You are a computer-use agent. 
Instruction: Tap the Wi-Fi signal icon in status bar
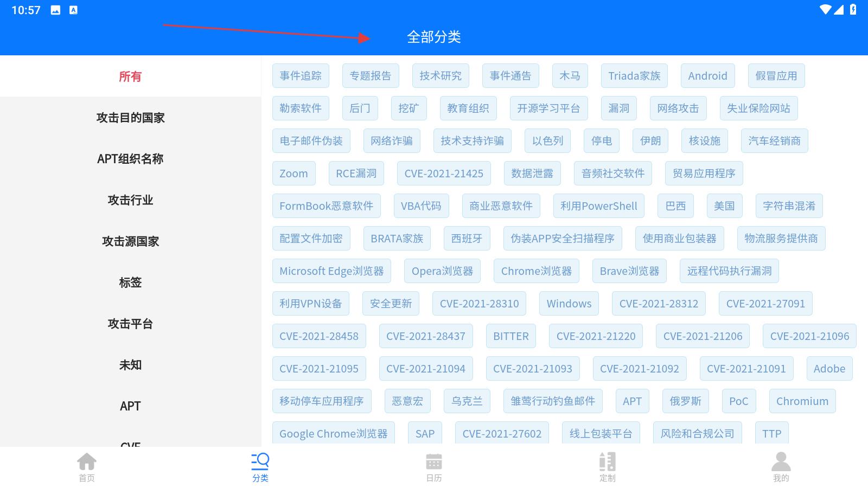[826, 9]
